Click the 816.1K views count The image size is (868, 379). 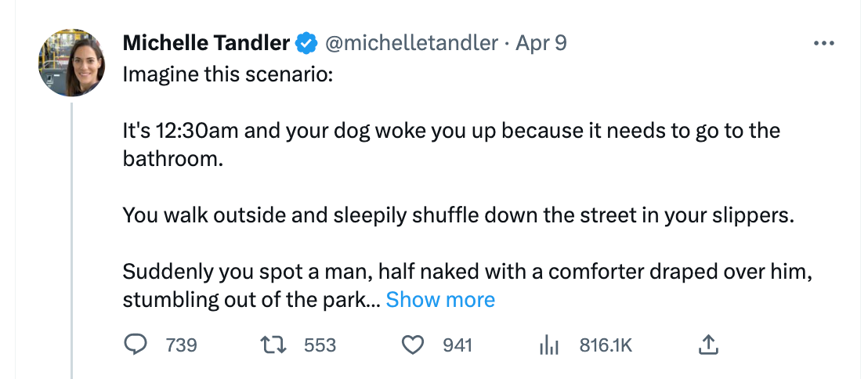(x=606, y=345)
